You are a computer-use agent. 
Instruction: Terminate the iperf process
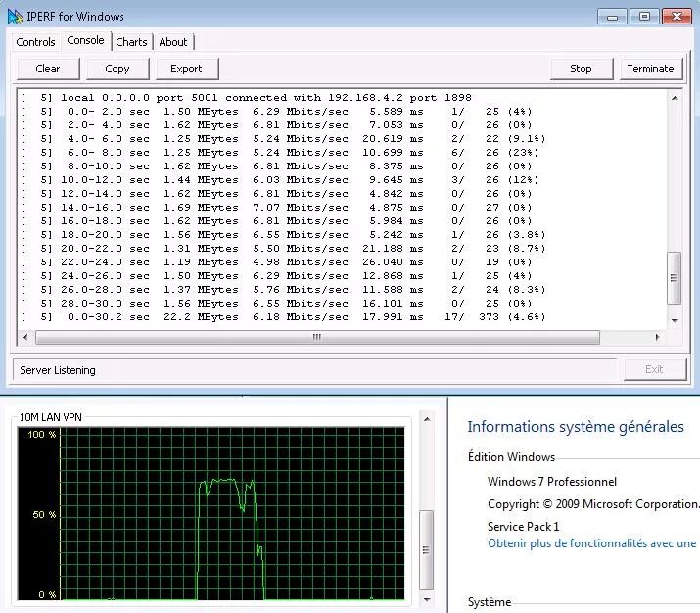pyautogui.click(x=651, y=69)
